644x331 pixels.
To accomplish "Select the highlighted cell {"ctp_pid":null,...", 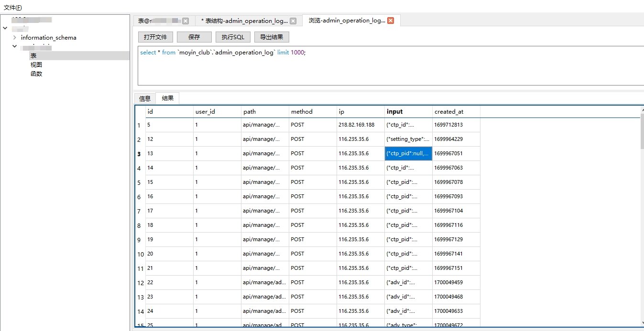I will pos(408,154).
